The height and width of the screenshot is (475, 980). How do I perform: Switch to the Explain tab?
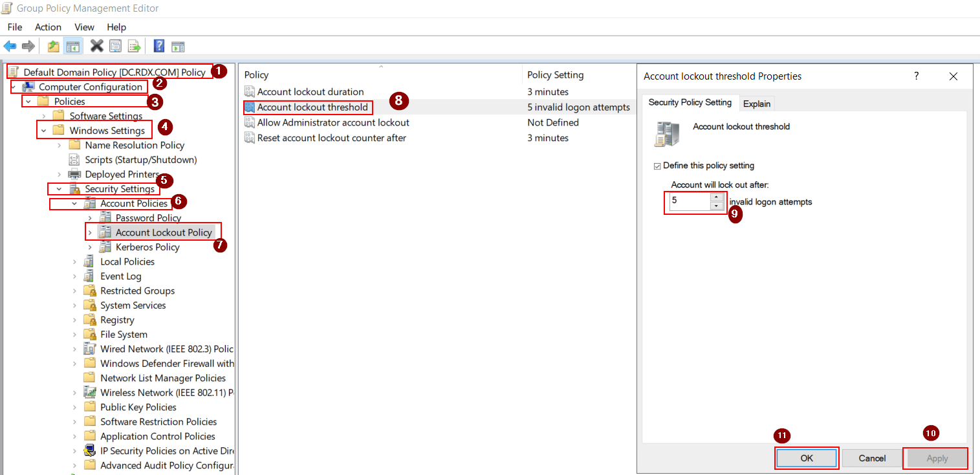pyautogui.click(x=757, y=103)
